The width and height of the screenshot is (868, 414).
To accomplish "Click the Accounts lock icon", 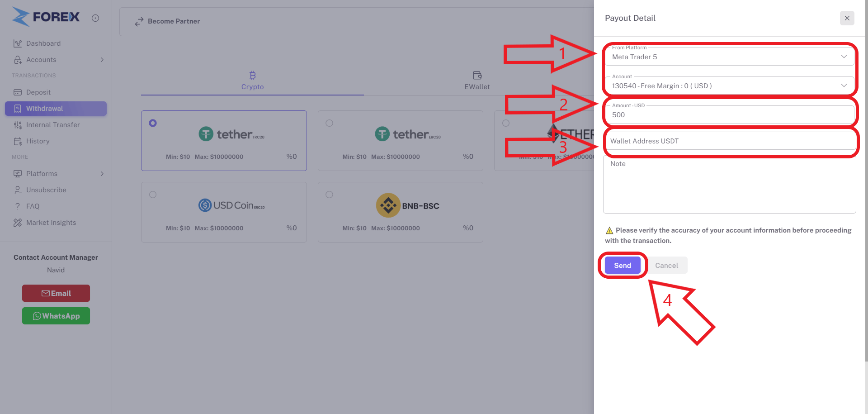I will [18, 60].
